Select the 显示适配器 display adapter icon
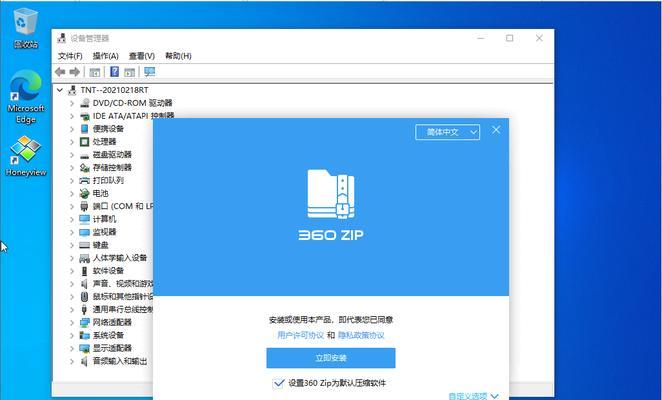The width and height of the screenshot is (662, 400). [84, 348]
